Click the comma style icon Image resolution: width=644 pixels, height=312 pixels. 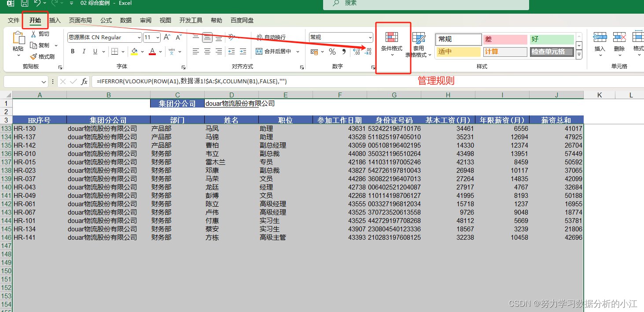(344, 52)
